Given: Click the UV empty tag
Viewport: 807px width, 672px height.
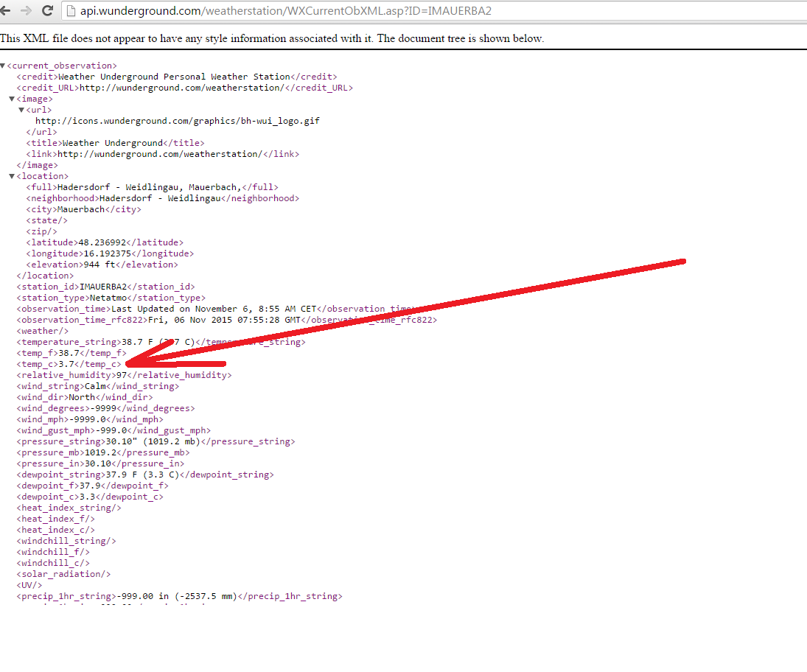Looking at the screenshot, I should [29, 586].
